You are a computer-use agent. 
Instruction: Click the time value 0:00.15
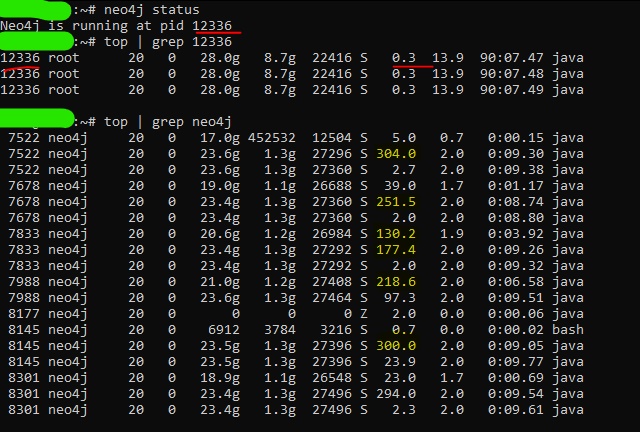tap(516, 138)
